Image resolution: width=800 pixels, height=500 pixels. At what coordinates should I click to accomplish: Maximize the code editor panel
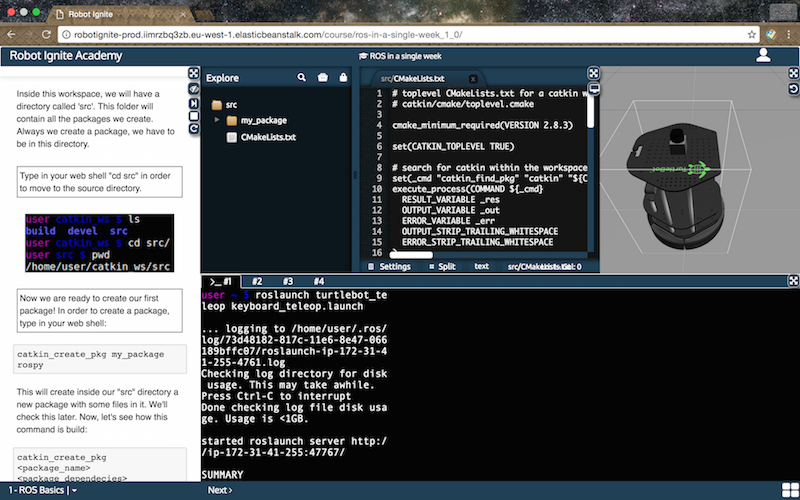coord(593,73)
